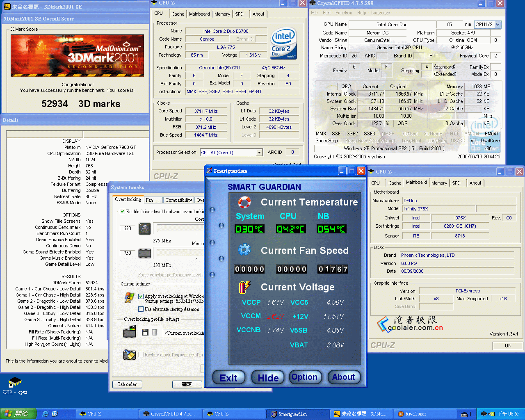Click the gear icon beside Current Fan Speed

coord(244,250)
